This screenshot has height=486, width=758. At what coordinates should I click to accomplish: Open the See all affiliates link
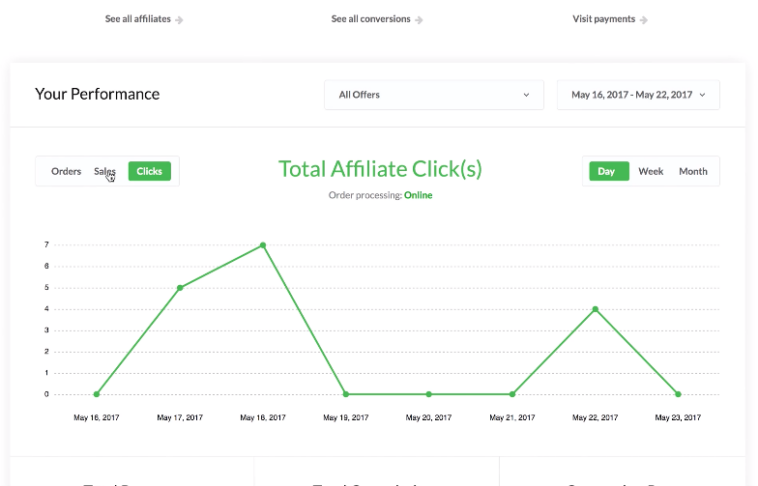point(138,19)
